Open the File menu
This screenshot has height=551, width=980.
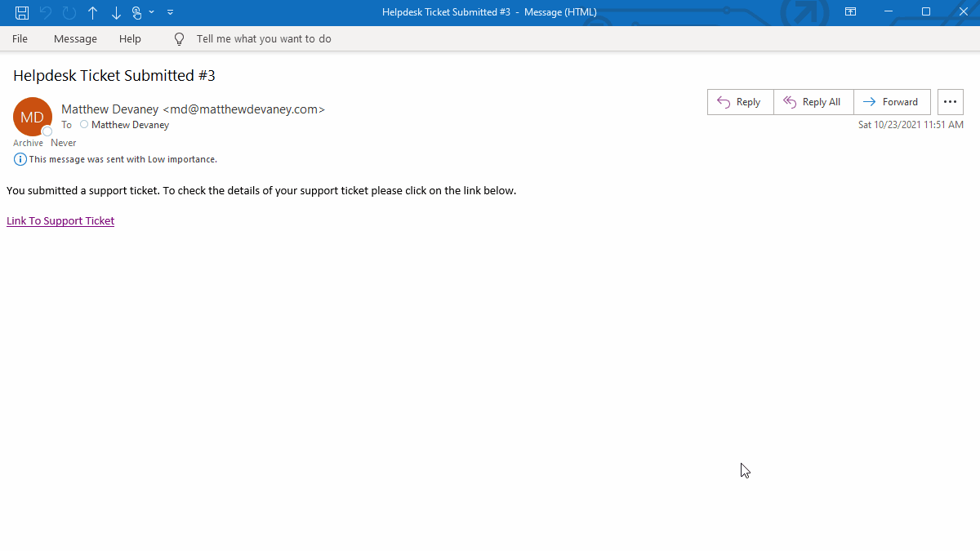tap(20, 38)
